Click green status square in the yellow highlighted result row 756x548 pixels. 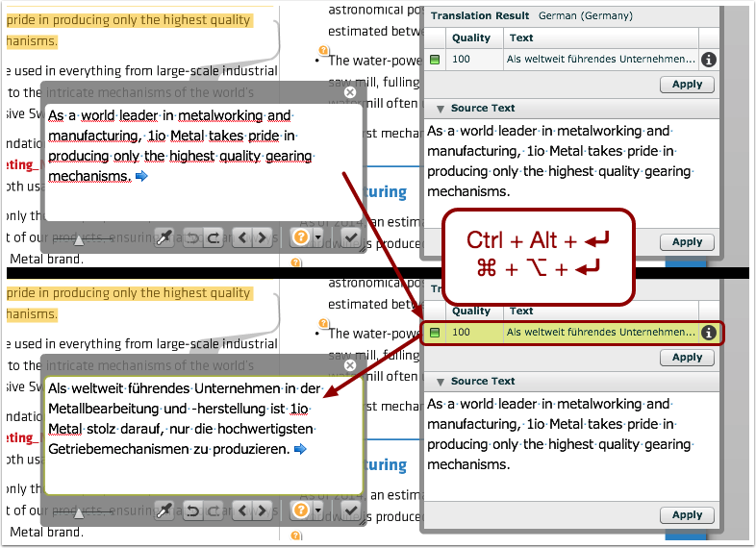(435, 333)
